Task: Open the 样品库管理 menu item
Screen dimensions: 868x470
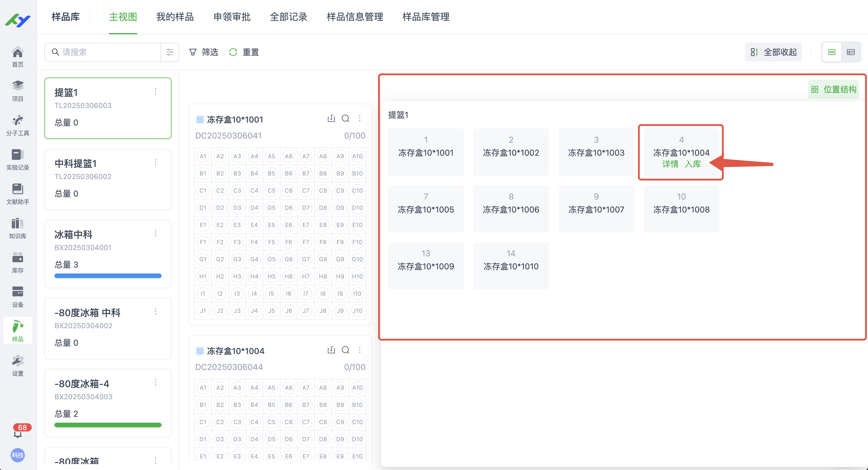Action: (425, 17)
